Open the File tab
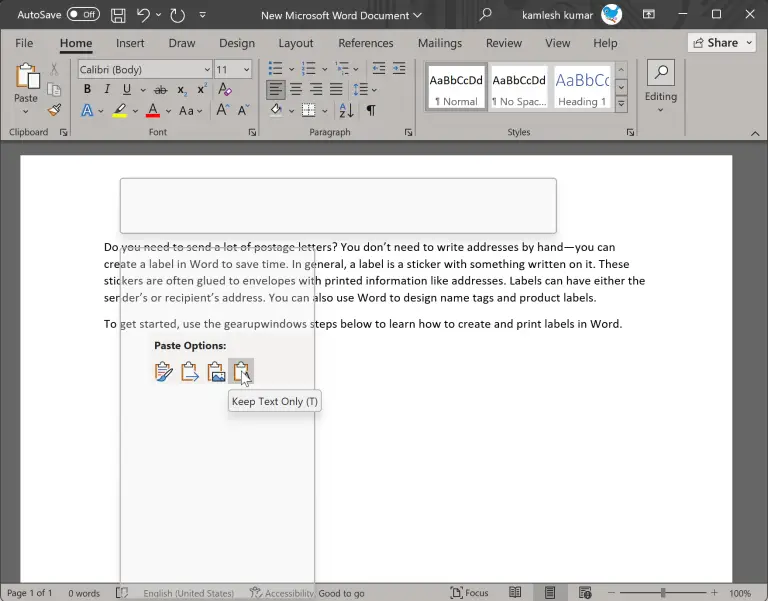 pyautogui.click(x=24, y=43)
